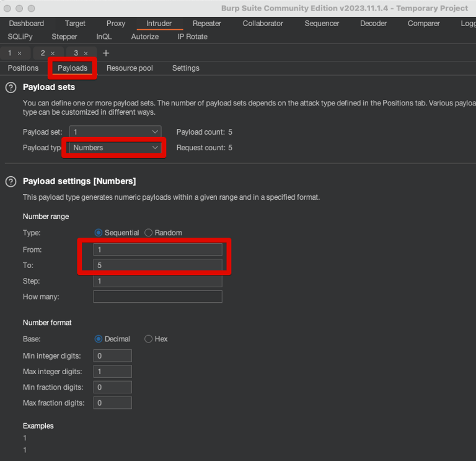This screenshot has height=461, width=476.
Task: Expand the Payload set dropdown
Action: point(115,132)
